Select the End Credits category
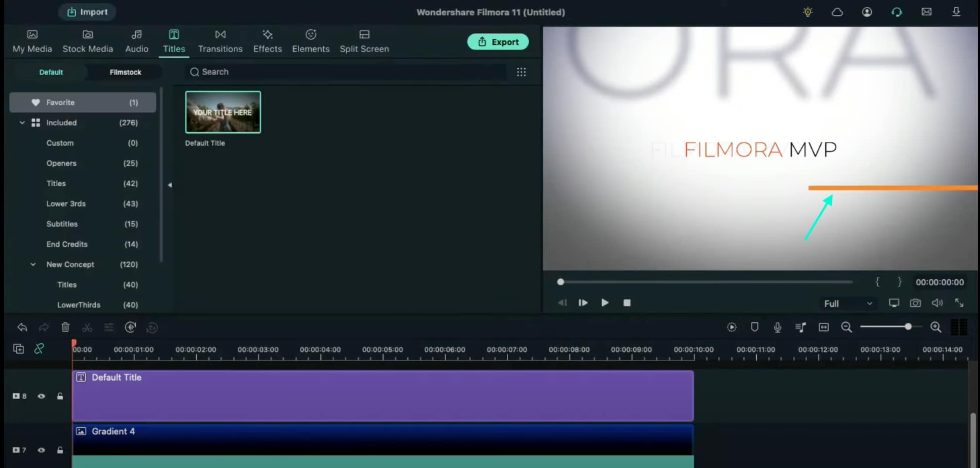The image size is (980, 468). click(x=83, y=244)
